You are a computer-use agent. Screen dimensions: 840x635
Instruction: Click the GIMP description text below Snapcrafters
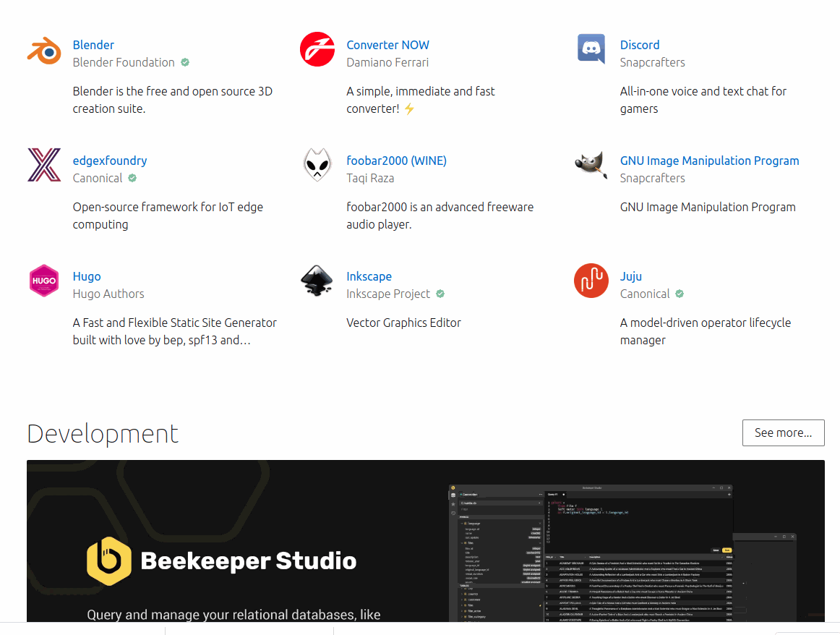point(708,207)
